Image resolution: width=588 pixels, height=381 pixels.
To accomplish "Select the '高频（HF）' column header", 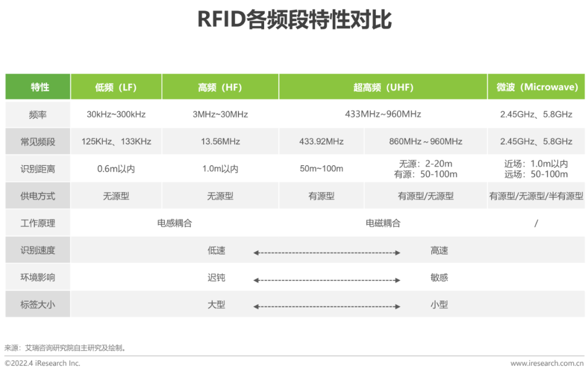I will 220,87.
